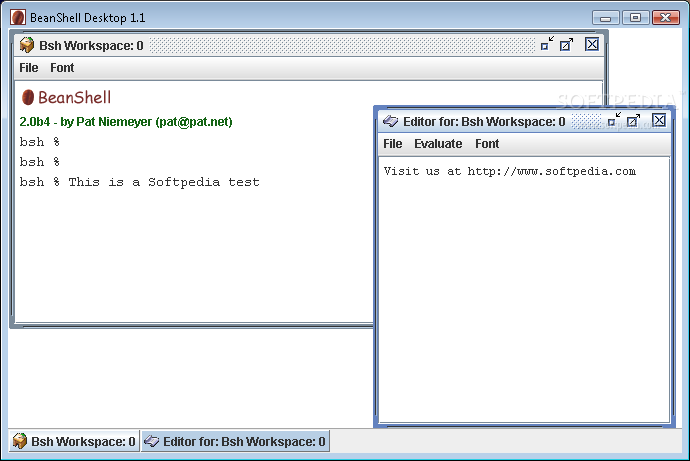Viewport: 690px width, 461px height.
Task: Click the 'This is a Softpedia test' console line
Action: click(x=164, y=182)
